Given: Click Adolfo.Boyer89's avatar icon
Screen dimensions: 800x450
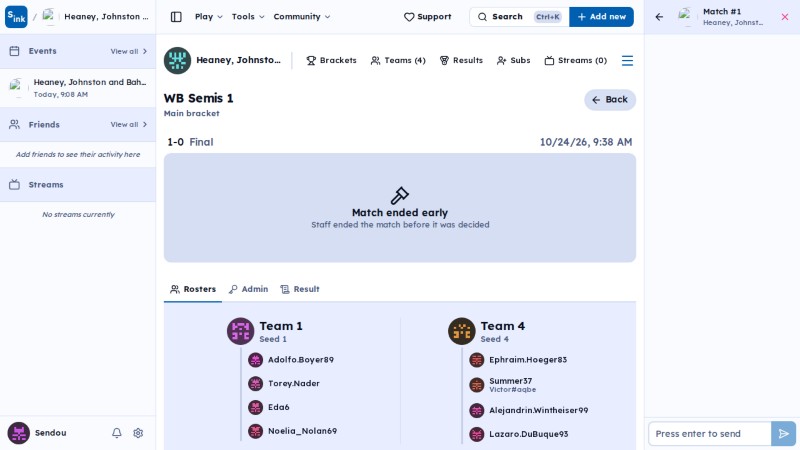Looking at the screenshot, I should point(255,360).
